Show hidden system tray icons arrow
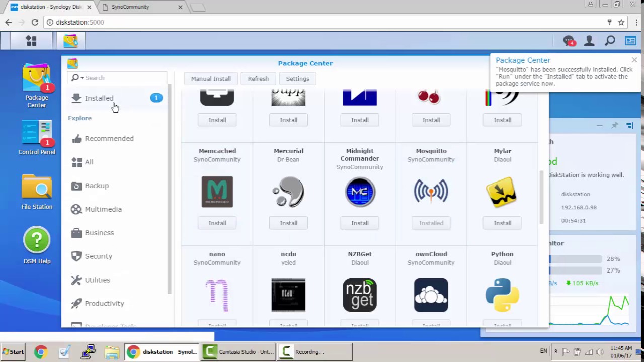The height and width of the screenshot is (362, 644). click(x=555, y=352)
